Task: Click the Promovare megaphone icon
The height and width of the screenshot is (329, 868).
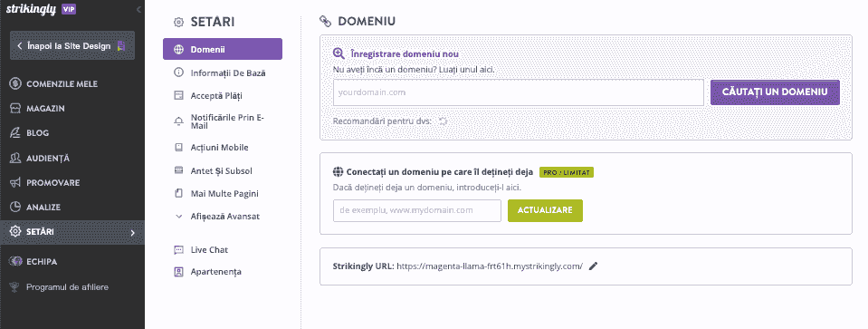Action: pos(15,182)
